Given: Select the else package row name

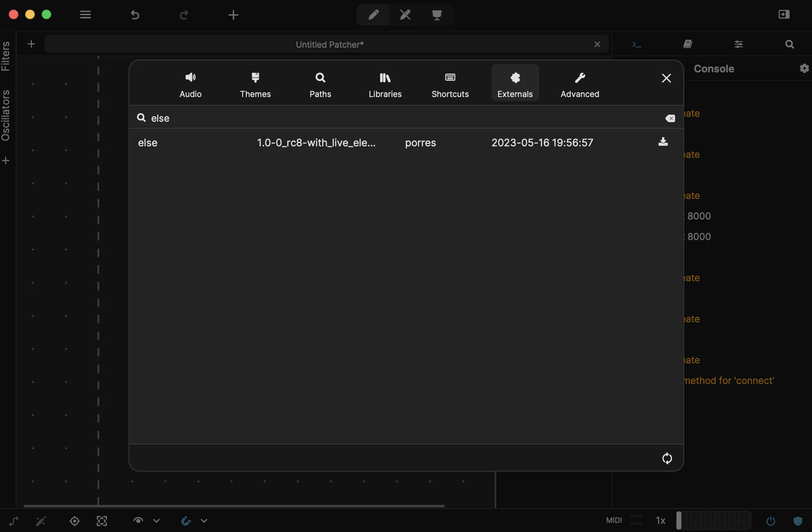Looking at the screenshot, I should click(x=148, y=143).
